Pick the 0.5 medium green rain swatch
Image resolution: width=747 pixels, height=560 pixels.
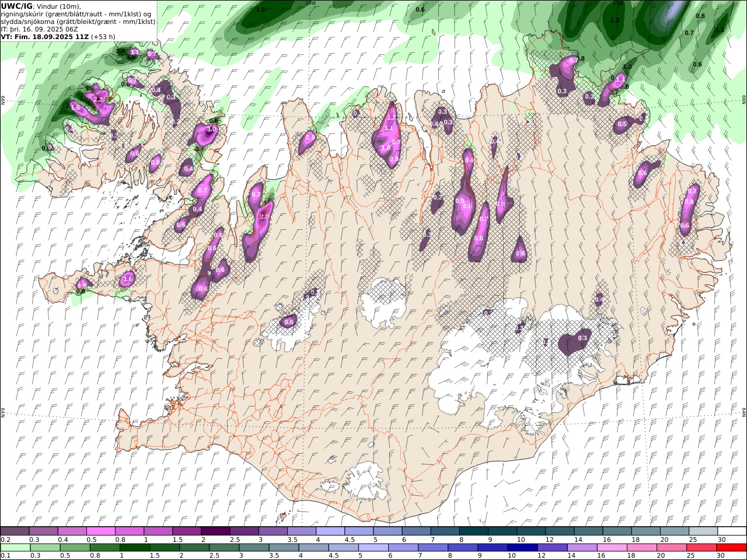[75, 547]
